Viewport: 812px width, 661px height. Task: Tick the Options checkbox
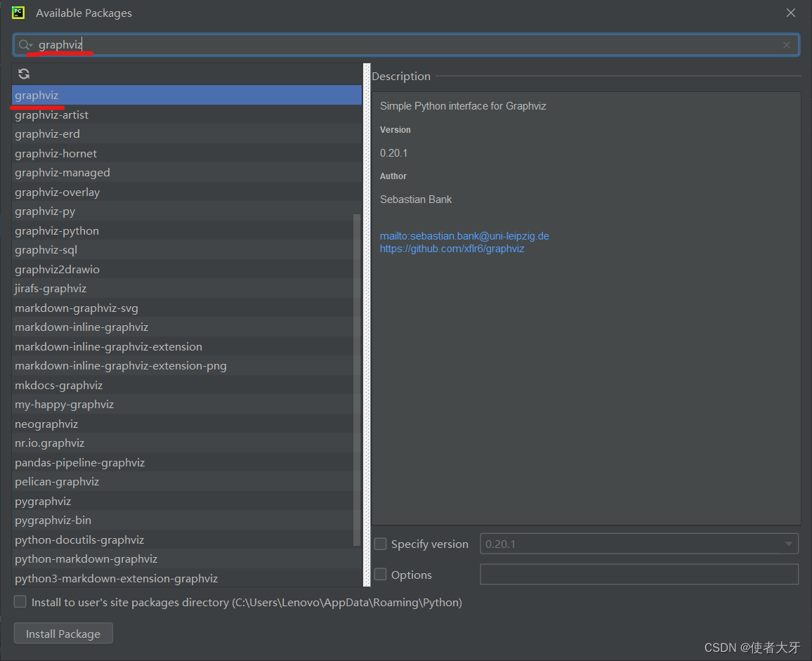click(381, 575)
